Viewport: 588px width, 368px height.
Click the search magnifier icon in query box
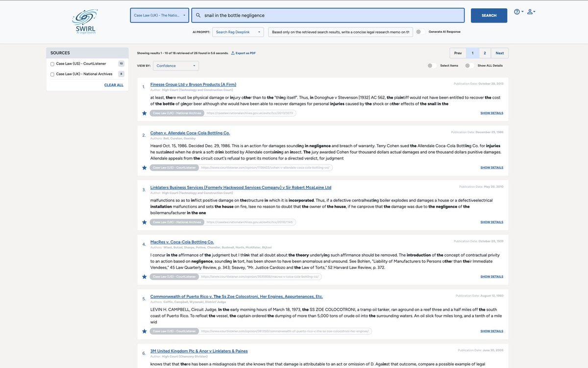pos(198,15)
